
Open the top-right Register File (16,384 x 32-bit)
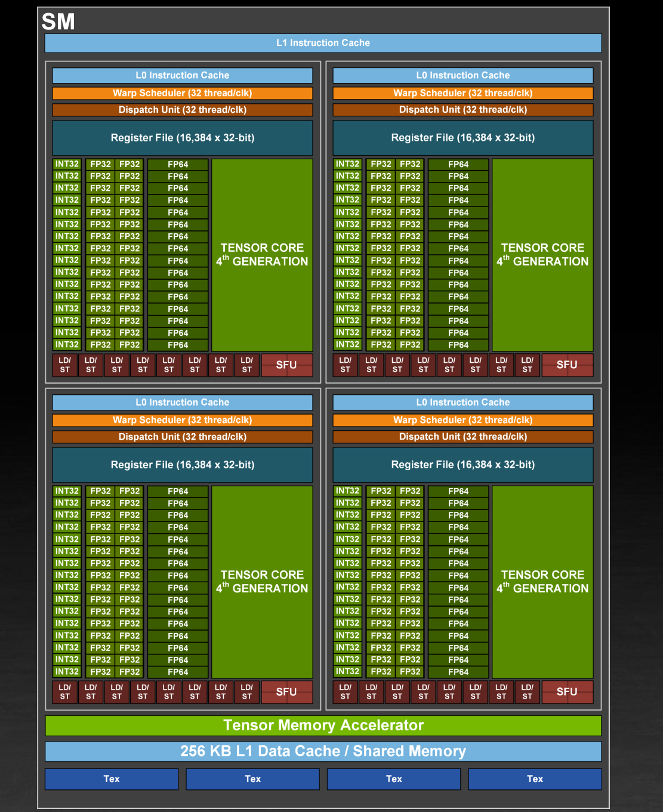pyautogui.click(x=462, y=137)
